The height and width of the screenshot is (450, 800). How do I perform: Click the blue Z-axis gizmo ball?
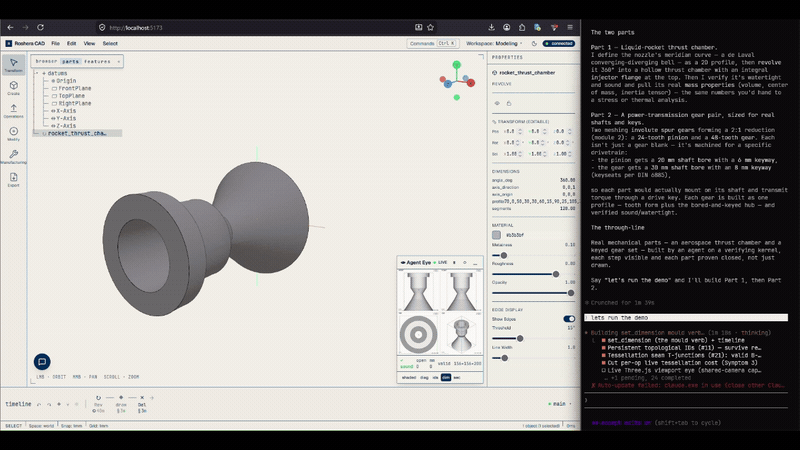[447, 84]
